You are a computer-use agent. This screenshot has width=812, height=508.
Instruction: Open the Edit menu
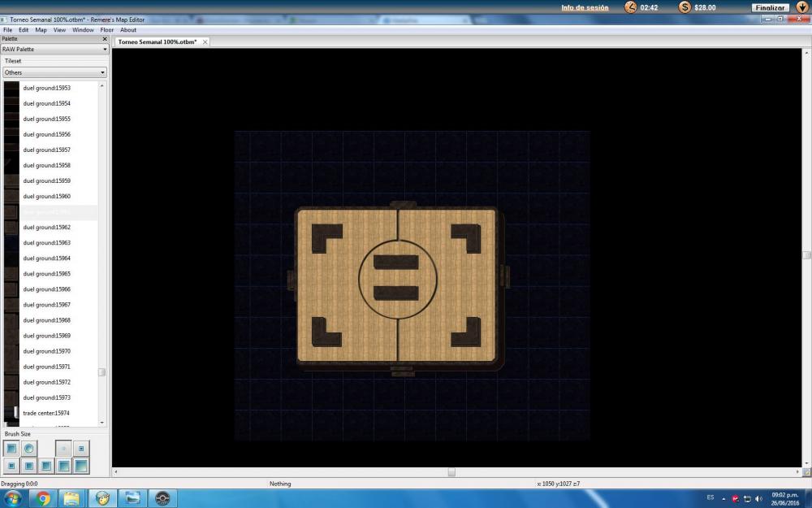coord(24,30)
